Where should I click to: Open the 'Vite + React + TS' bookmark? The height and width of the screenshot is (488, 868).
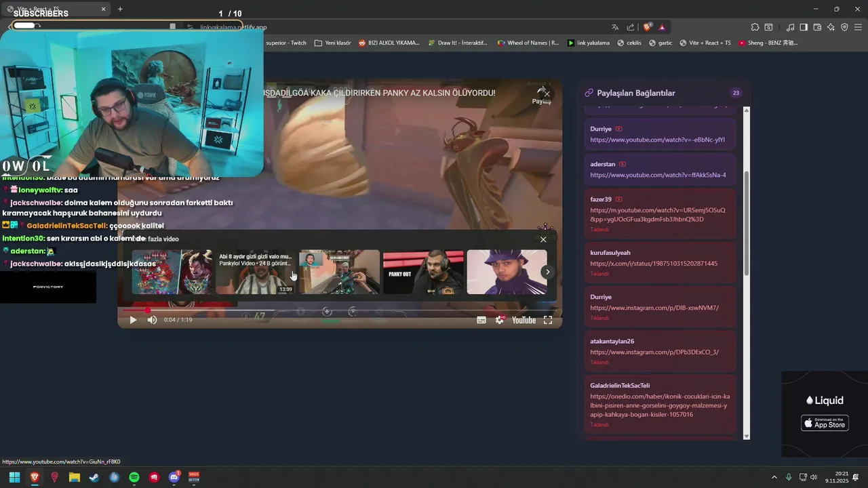pyautogui.click(x=705, y=43)
